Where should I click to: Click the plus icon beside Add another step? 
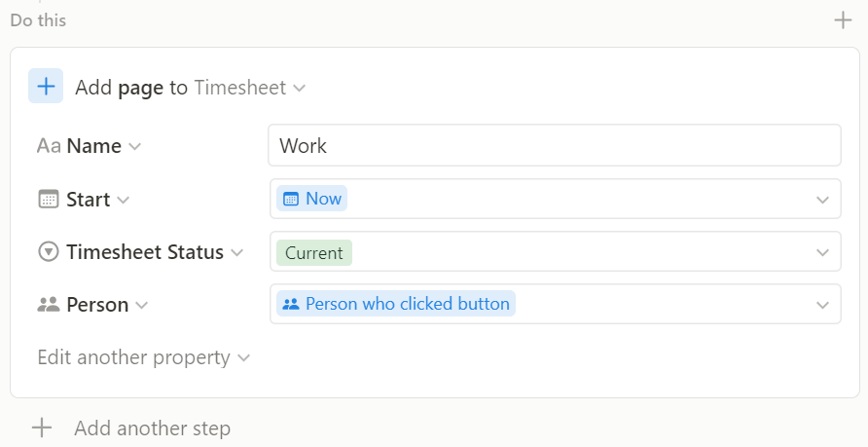coord(42,428)
